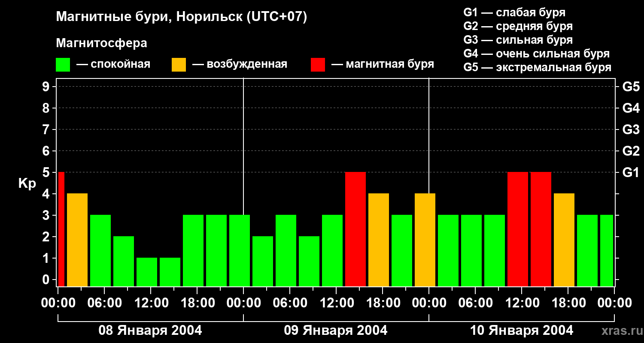Click the yellow Kp 4 bar on 08 Января
This screenshot has height=343, width=644.
[77, 240]
